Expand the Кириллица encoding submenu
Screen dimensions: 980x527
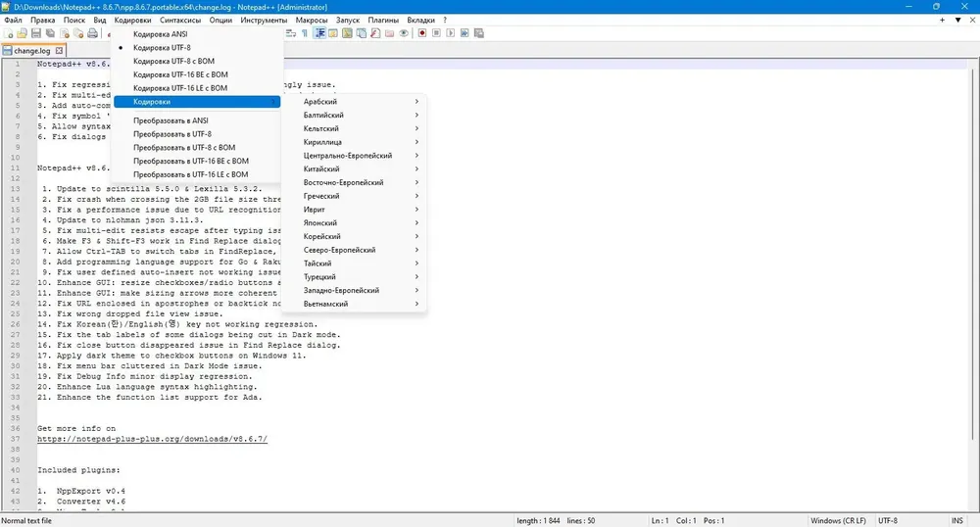pyautogui.click(x=355, y=142)
